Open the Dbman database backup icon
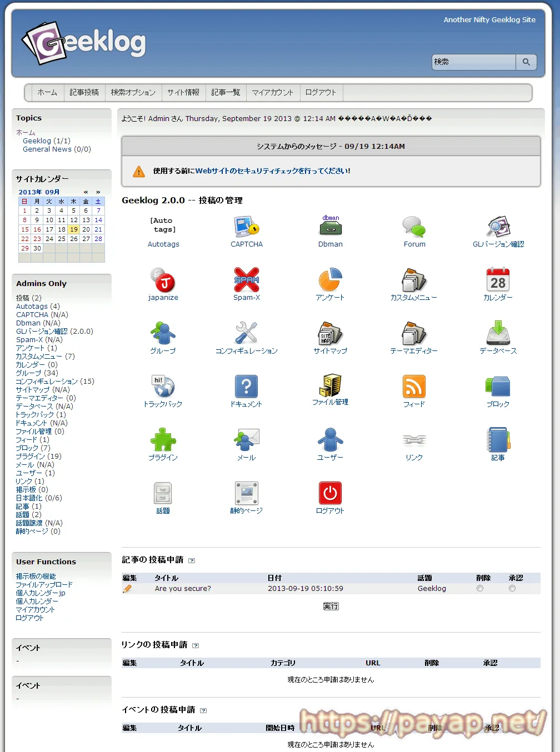560x752 pixels. click(331, 227)
